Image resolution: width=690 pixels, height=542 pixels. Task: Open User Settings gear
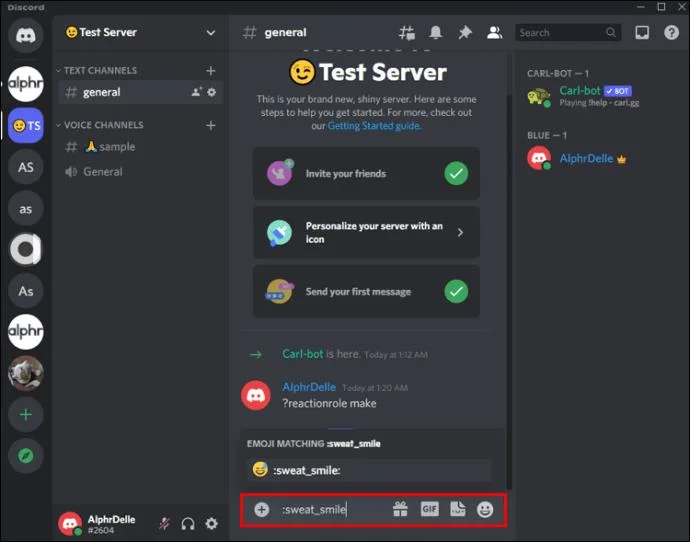click(x=212, y=524)
